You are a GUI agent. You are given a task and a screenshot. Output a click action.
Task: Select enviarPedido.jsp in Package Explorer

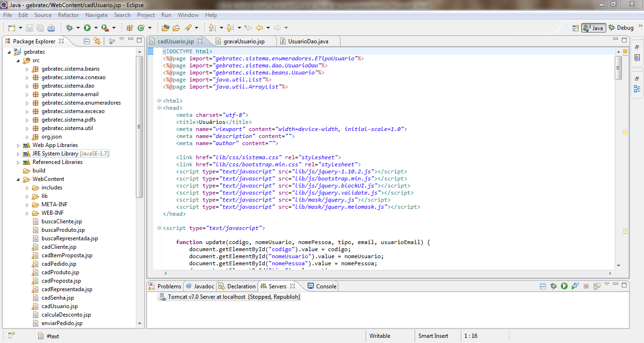[x=57, y=323]
